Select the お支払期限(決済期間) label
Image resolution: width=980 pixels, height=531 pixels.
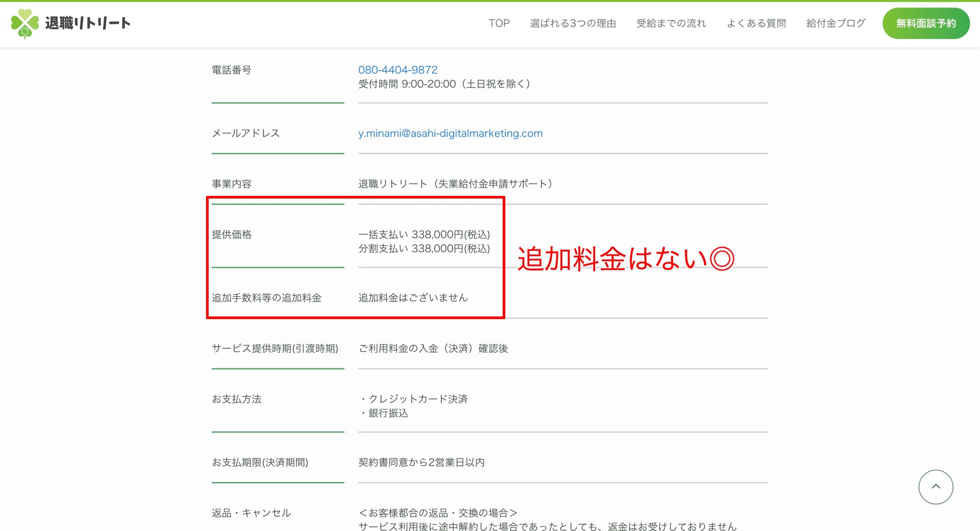pyautogui.click(x=260, y=463)
